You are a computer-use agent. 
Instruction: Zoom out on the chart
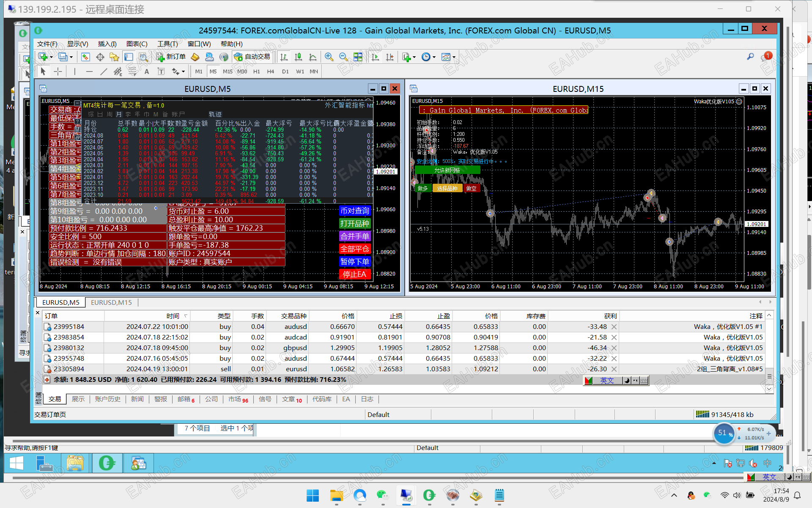pyautogui.click(x=343, y=57)
